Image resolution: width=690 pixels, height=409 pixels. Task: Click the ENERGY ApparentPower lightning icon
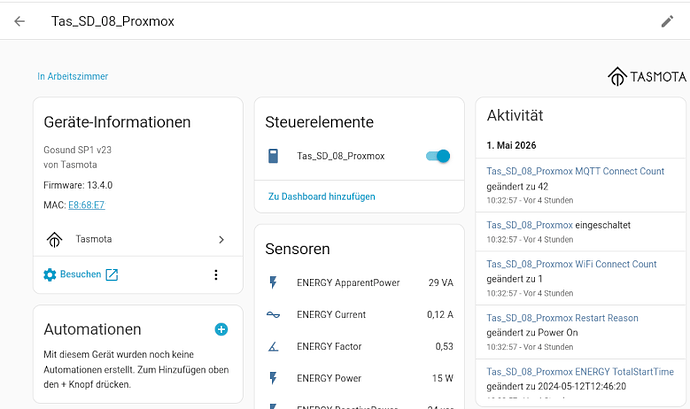click(x=273, y=283)
